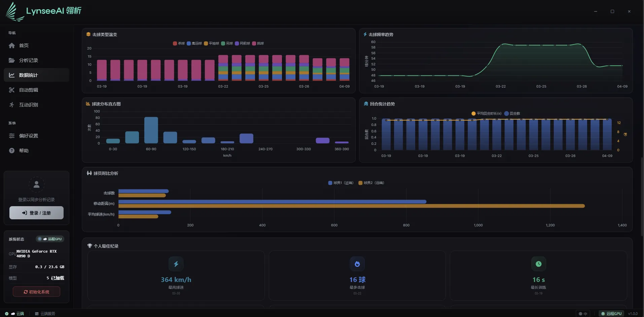
Task: Click the 初始化系统 button
Action: tap(36, 292)
